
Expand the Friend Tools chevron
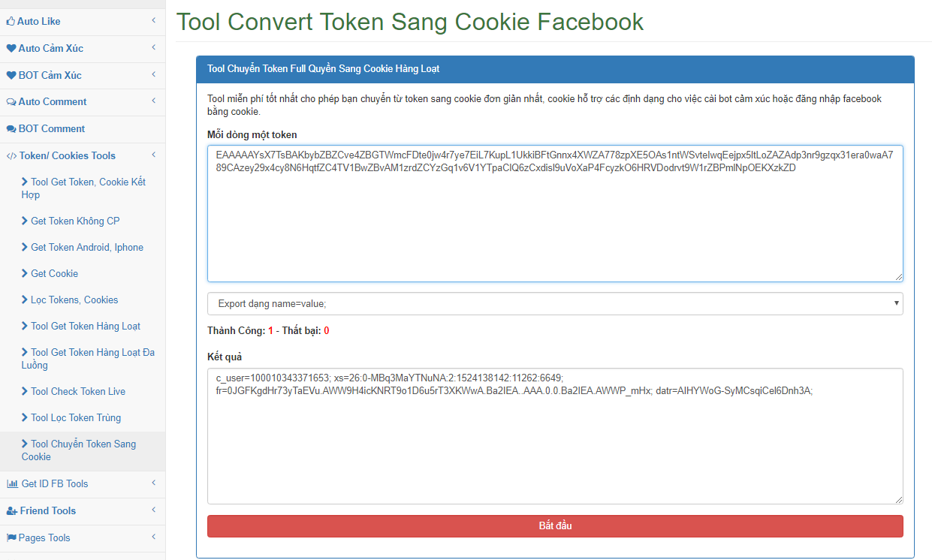[x=153, y=510]
